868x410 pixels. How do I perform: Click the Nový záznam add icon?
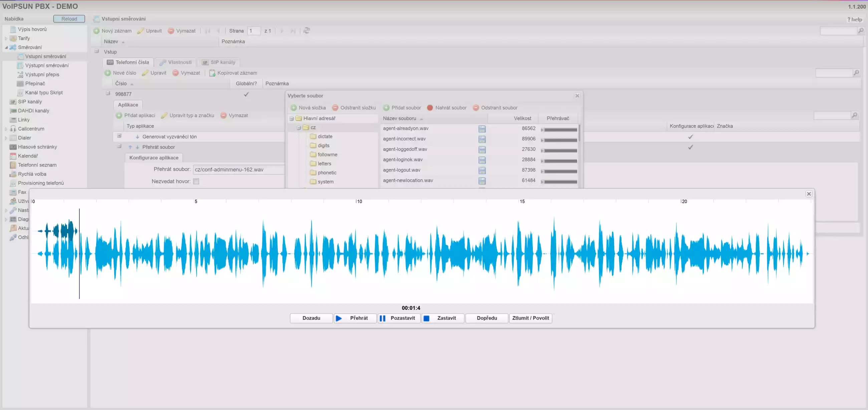point(96,31)
